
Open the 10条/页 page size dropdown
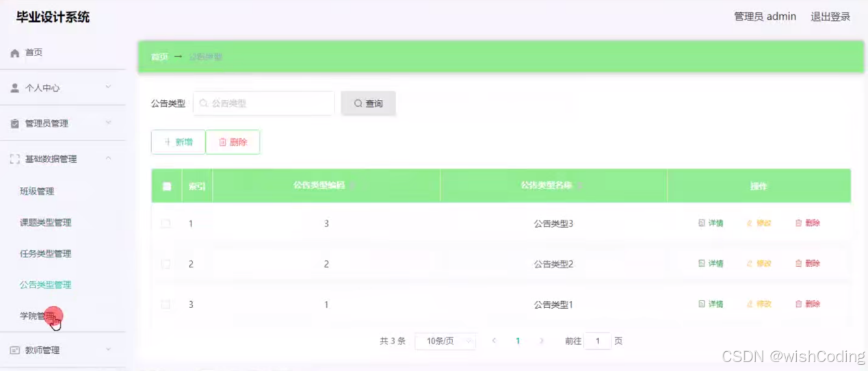coord(445,341)
